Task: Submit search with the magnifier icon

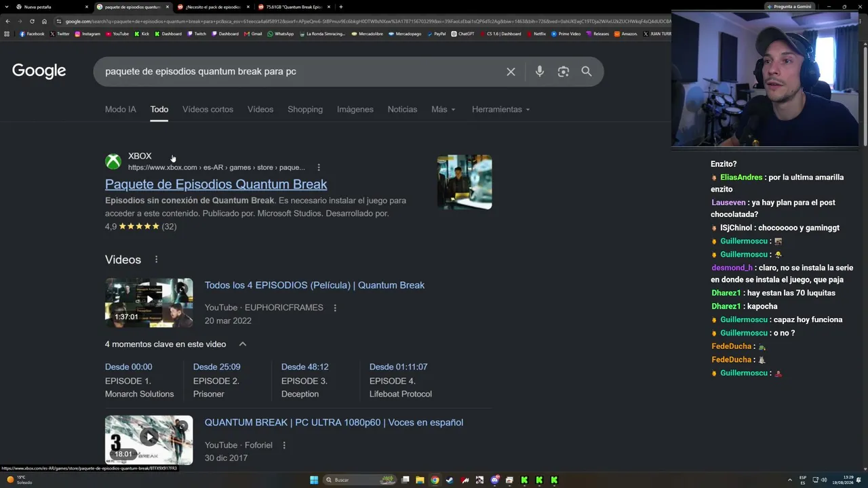Action: (587, 72)
